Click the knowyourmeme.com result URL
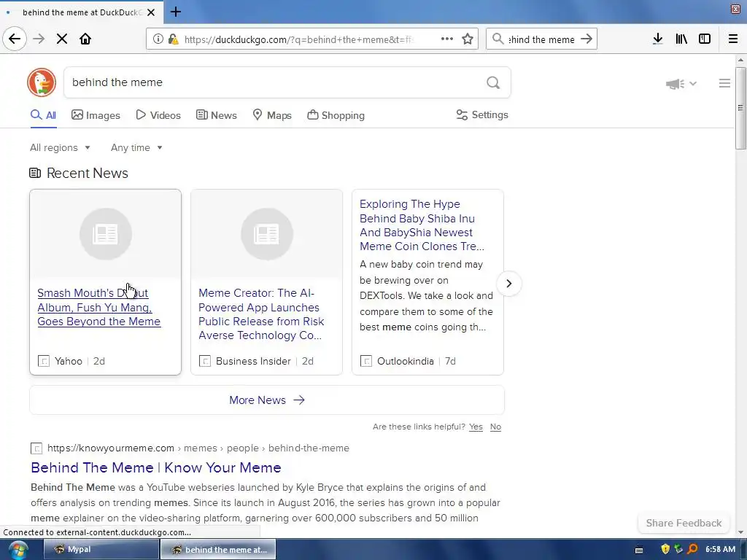This screenshot has width=747, height=560. 198,448
